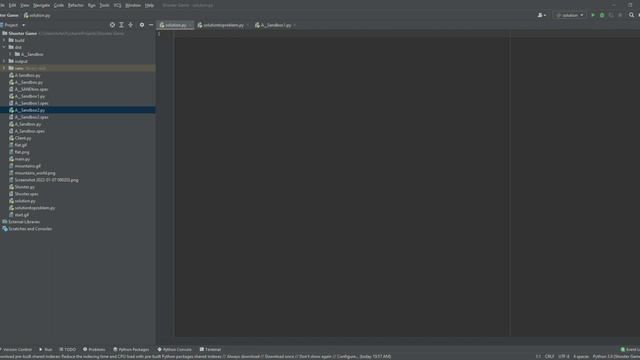
Task: Open the Python Console tool window
Action: tap(174, 349)
